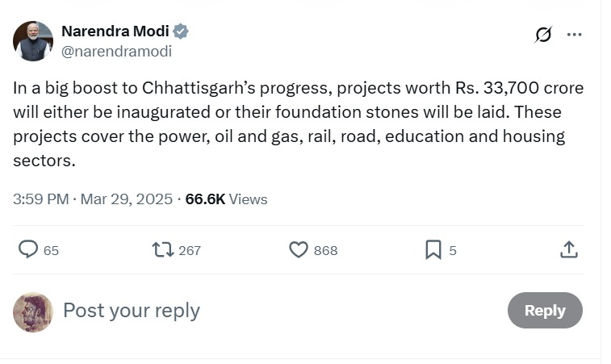611x364 pixels.
Task: Click the reply speech bubble icon
Action: [28, 249]
